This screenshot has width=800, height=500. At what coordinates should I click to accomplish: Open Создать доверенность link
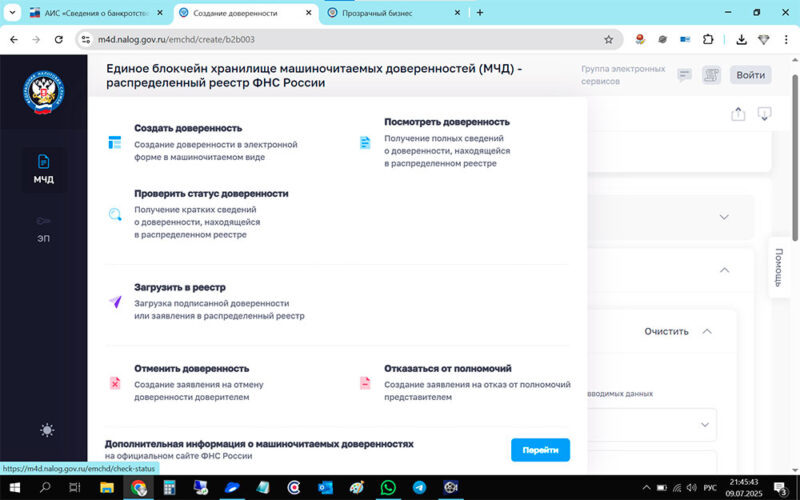188,128
